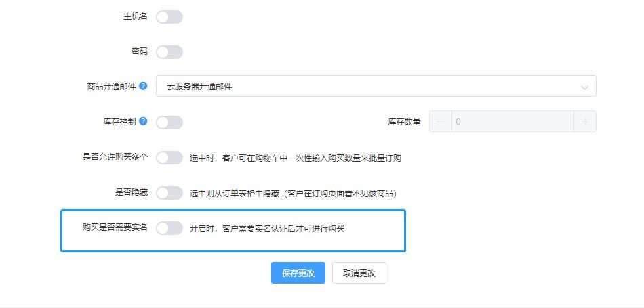This screenshot has height=308, width=644.
Task: Click the chevron arrow of the email dropdown
Action: tap(584, 87)
